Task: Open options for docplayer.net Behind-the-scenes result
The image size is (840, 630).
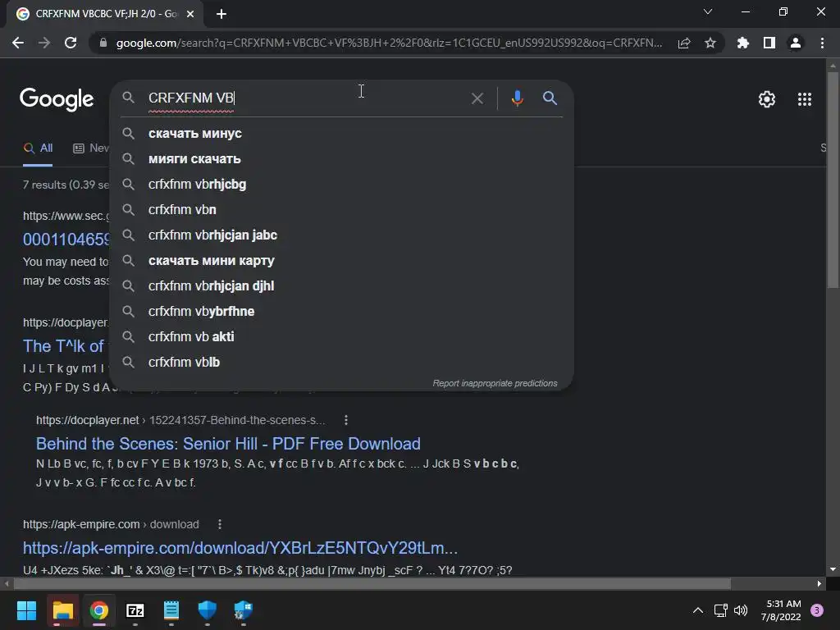Action: [x=346, y=420]
